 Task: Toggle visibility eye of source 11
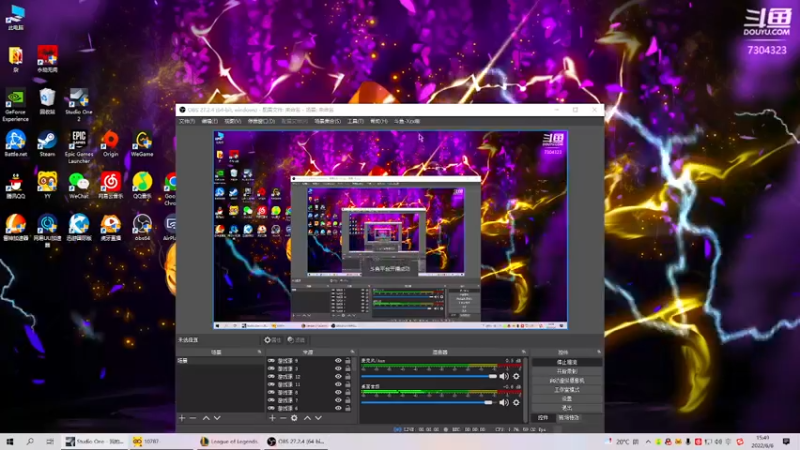(338, 384)
